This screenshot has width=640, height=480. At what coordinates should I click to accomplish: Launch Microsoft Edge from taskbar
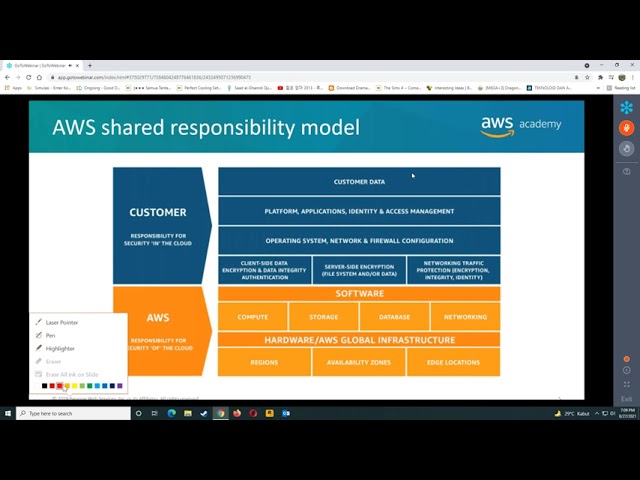point(171,413)
